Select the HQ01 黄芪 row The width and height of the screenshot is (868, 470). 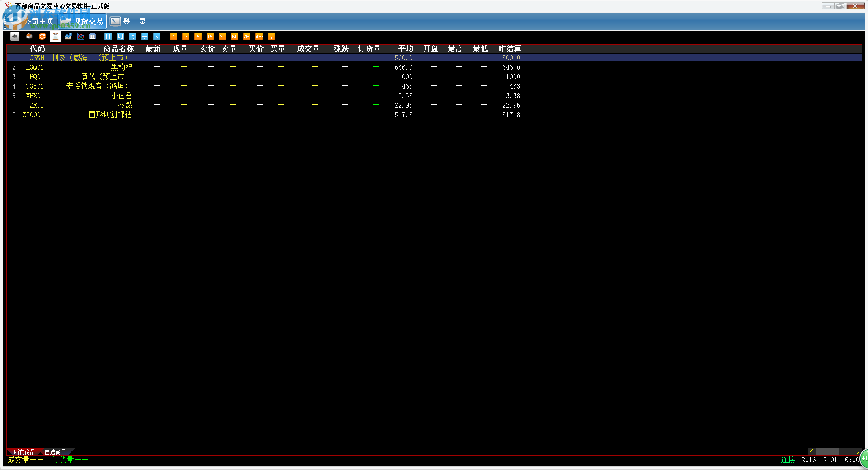(434, 77)
